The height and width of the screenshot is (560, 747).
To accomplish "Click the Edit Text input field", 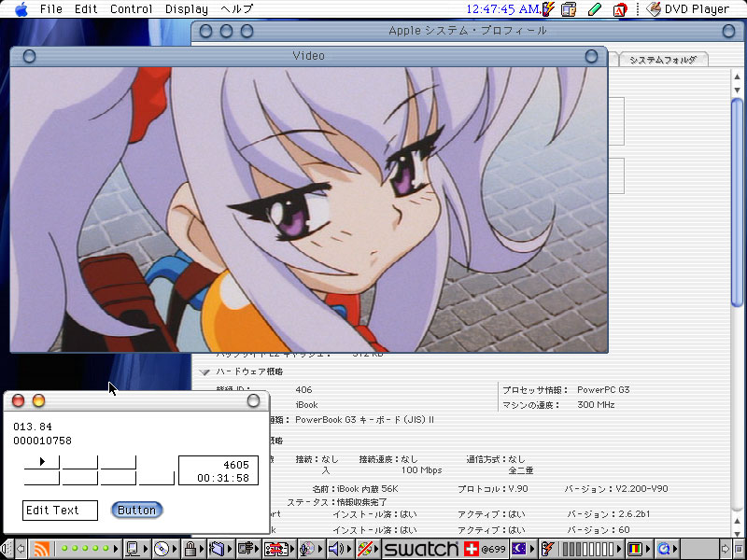I will 60,510.
